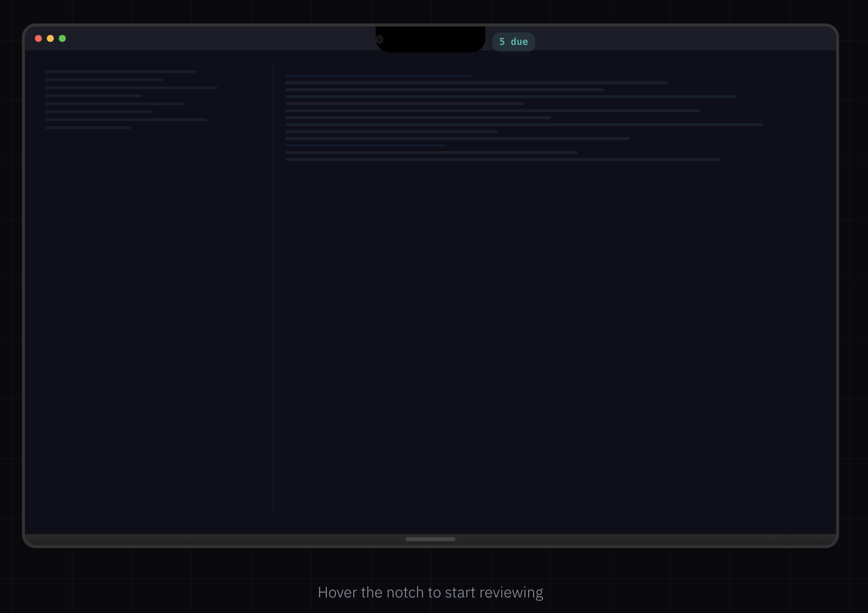Select the last sidebar entry
868x613 pixels.
(x=88, y=127)
